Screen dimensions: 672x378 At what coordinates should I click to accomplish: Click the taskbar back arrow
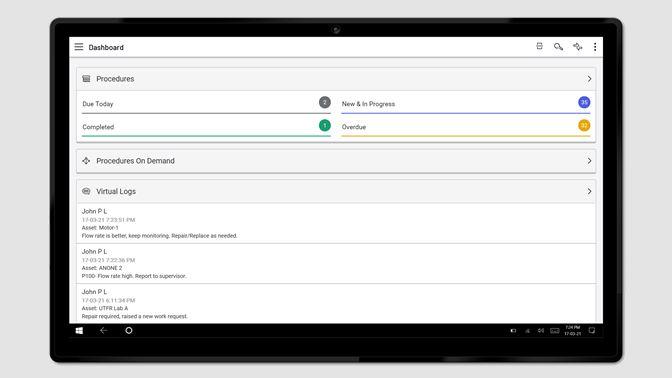click(x=104, y=330)
